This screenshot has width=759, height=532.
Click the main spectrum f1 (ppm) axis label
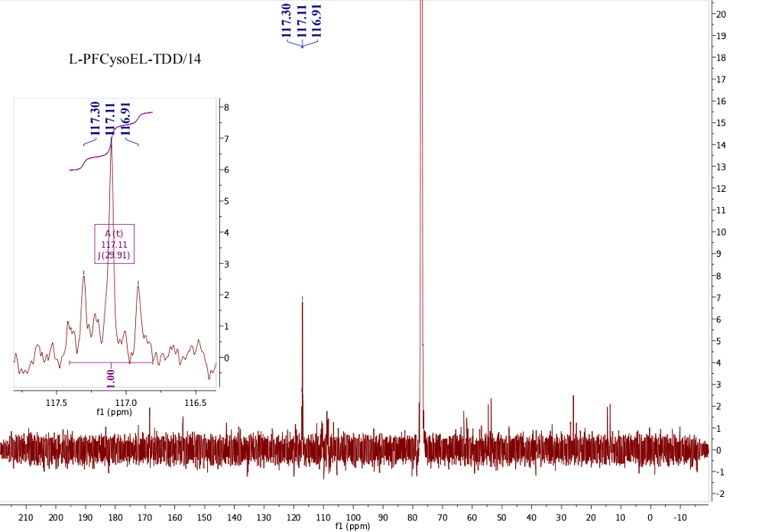[x=352, y=527]
